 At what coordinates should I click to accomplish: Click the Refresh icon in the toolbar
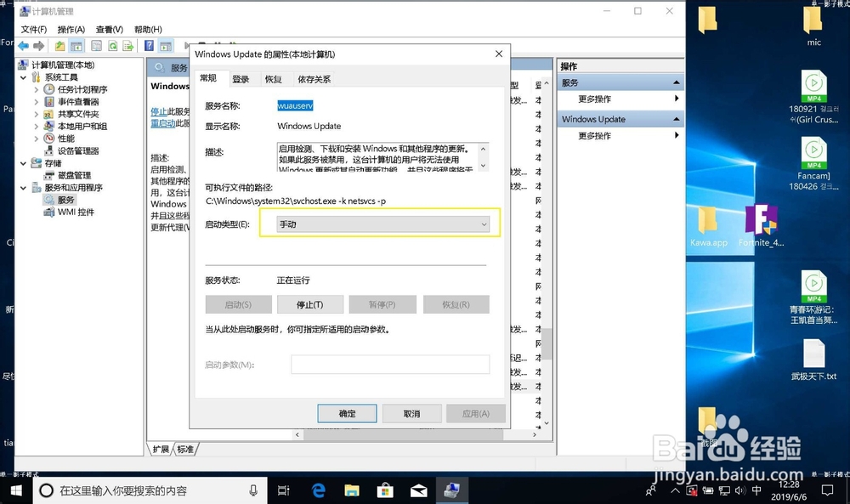pos(113,46)
